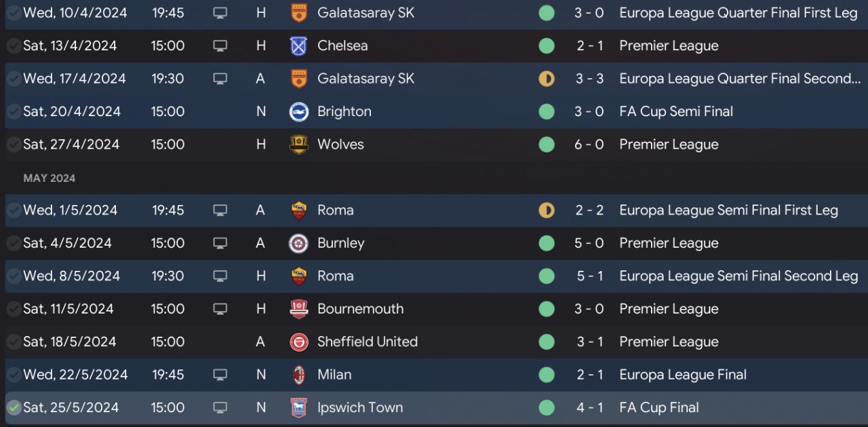The image size is (868, 427).
Task: Click the TV broadcast icon for Milan final
Action: coord(220,375)
